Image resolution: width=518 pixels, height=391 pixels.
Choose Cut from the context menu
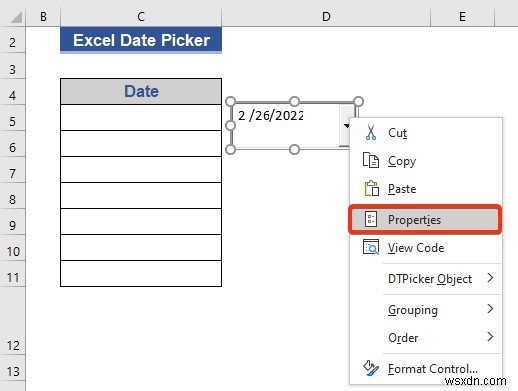426,133
